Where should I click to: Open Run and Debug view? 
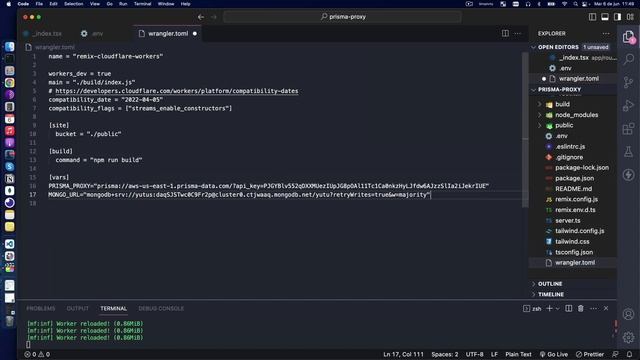click(629, 106)
